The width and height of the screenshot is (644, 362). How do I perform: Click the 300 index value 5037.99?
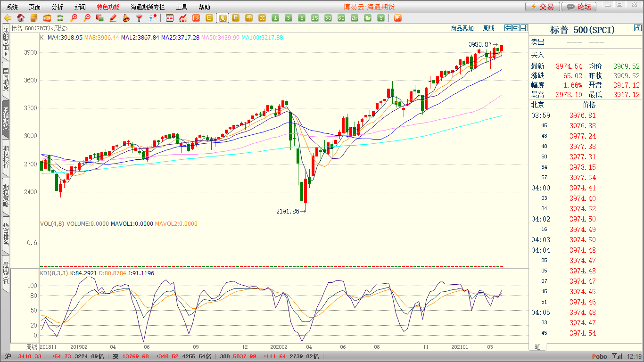click(244, 357)
